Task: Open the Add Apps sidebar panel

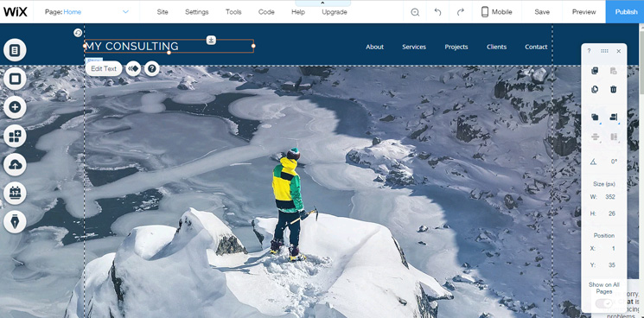Action: (x=15, y=137)
